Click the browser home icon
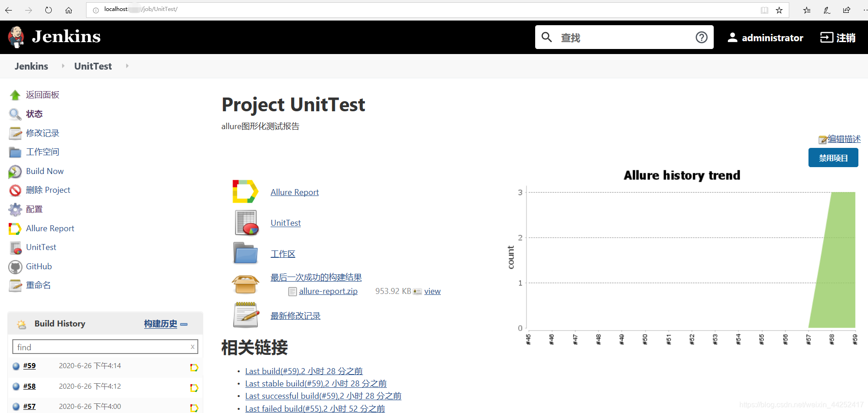 (x=69, y=10)
